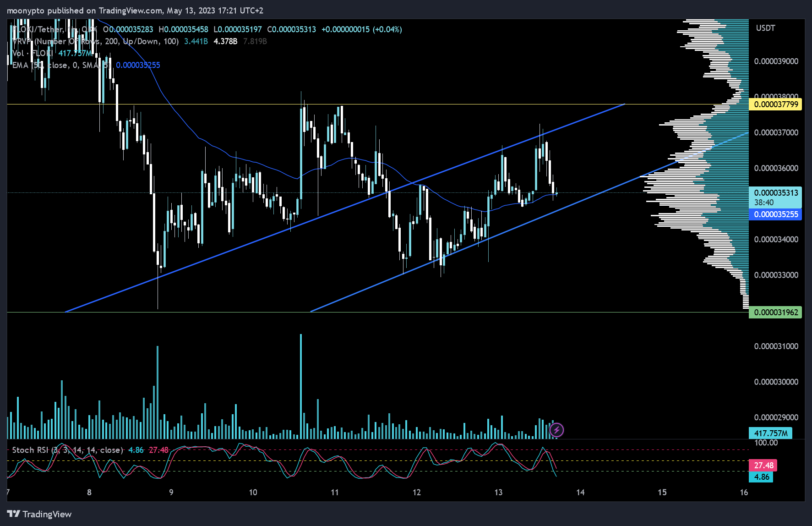Click the 0.000031000 price axis tick
This screenshot has width=812, height=526.
(x=776, y=346)
